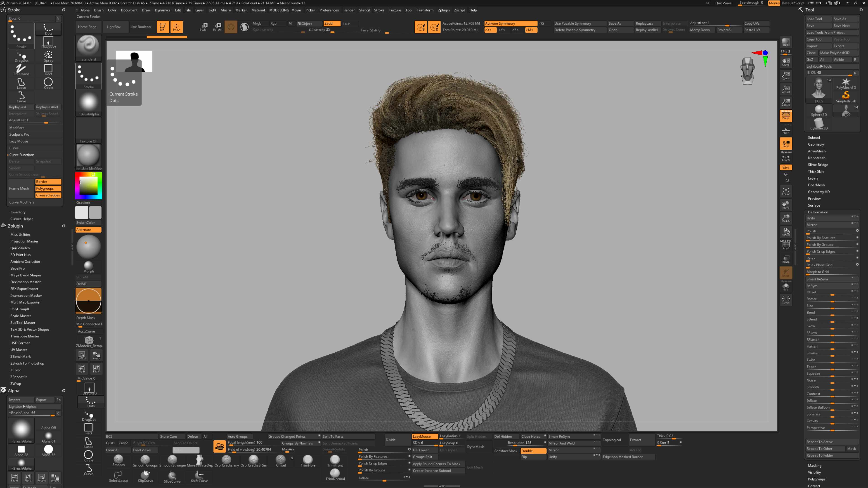Expand the Geometry palette section
The width and height of the screenshot is (868, 488).
[816, 144]
